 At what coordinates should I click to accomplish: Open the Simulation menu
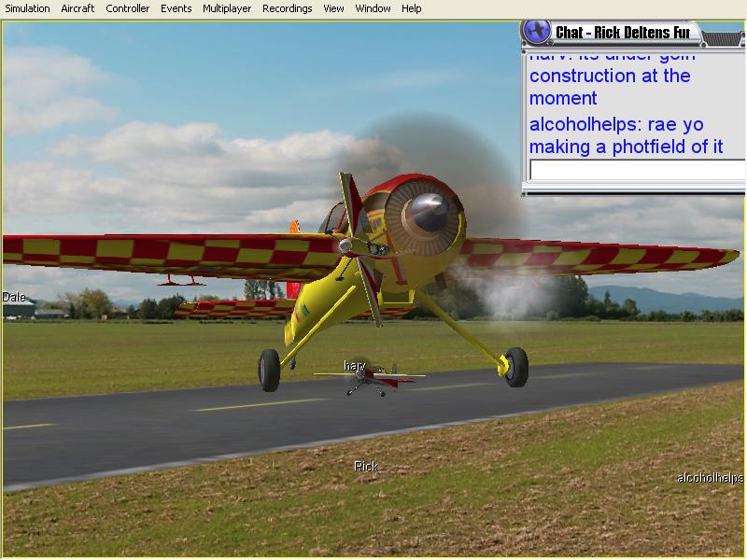click(27, 8)
